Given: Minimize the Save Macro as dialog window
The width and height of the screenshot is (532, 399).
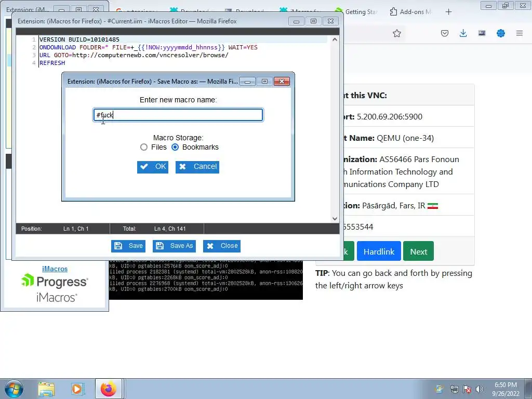Looking at the screenshot, I should click(248, 82).
